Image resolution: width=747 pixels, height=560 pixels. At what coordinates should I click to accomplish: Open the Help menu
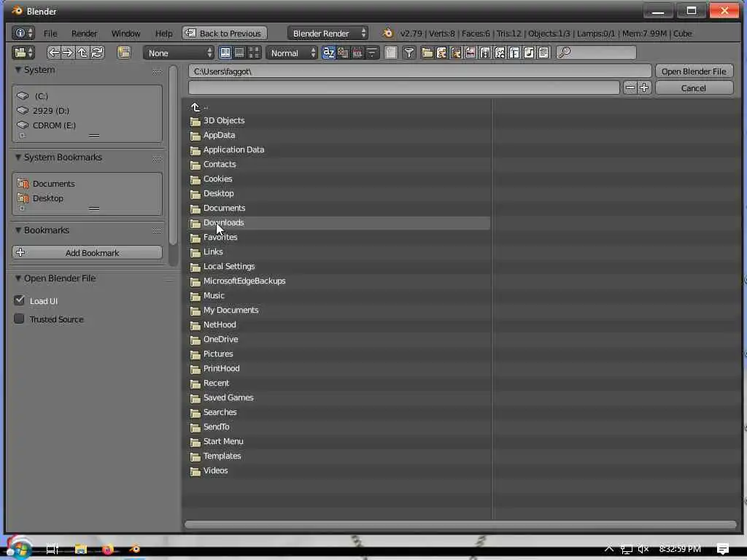[163, 34]
